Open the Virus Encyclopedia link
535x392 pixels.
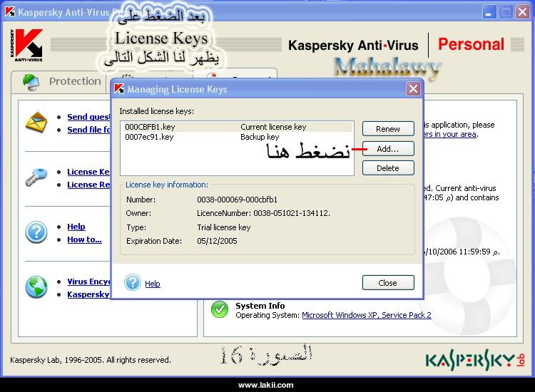(x=88, y=282)
